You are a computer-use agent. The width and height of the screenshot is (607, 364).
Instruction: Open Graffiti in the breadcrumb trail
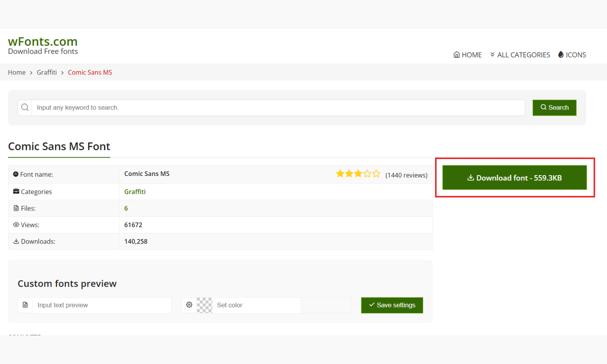click(x=47, y=72)
